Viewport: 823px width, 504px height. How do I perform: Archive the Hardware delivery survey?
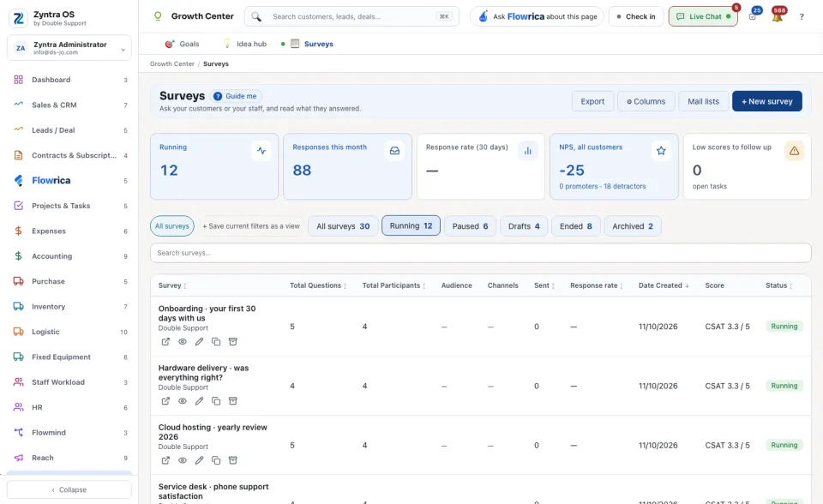pos(233,401)
